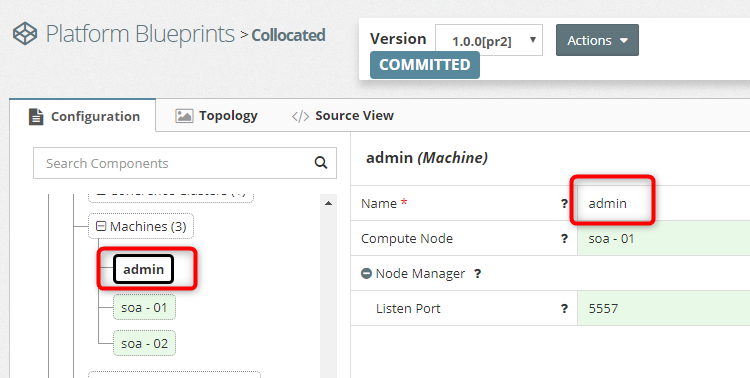Click the search magnifier icon in Search Components
The width and height of the screenshot is (750, 378).
click(320, 163)
